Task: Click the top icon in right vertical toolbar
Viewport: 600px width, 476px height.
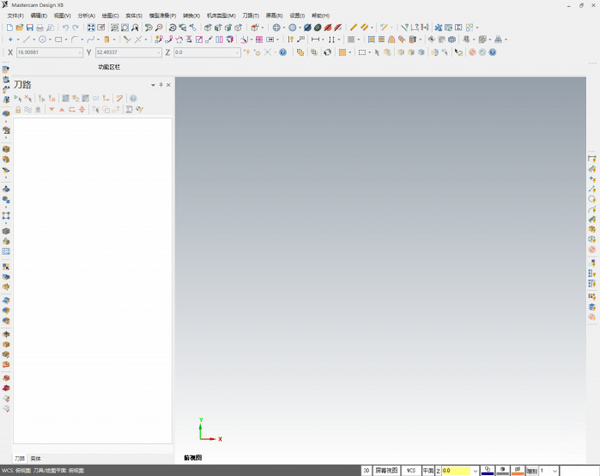Action: [x=592, y=158]
